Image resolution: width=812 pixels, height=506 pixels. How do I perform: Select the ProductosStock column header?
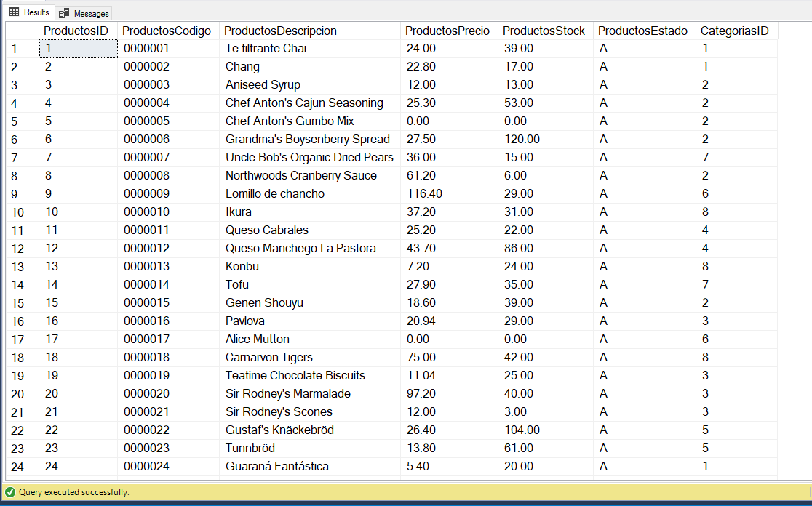pyautogui.click(x=545, y=31)
